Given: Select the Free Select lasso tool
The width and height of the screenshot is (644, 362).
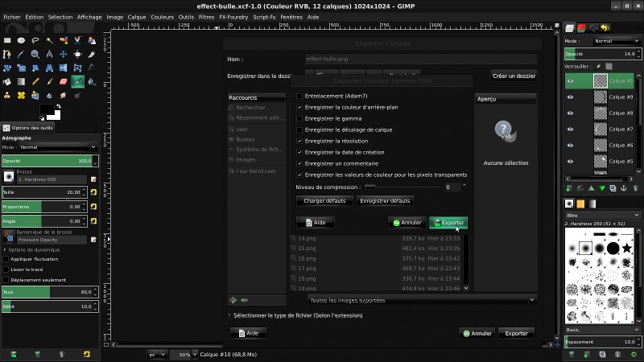Looking at the screenshot, I should coord(35,40).
